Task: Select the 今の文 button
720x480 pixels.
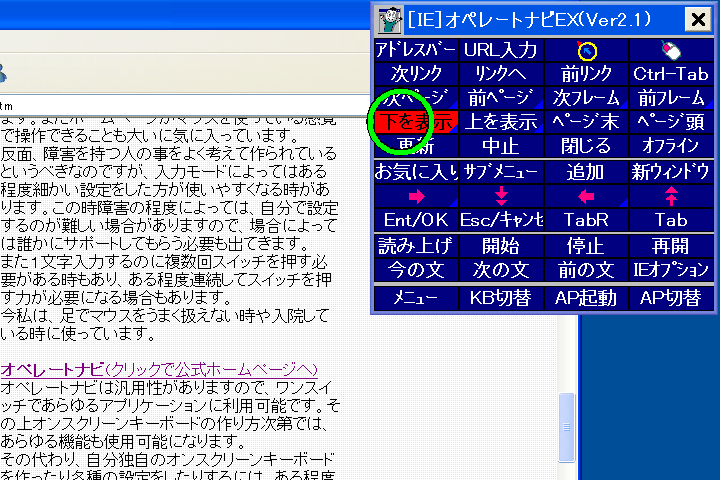Action: tap(416, 270)
